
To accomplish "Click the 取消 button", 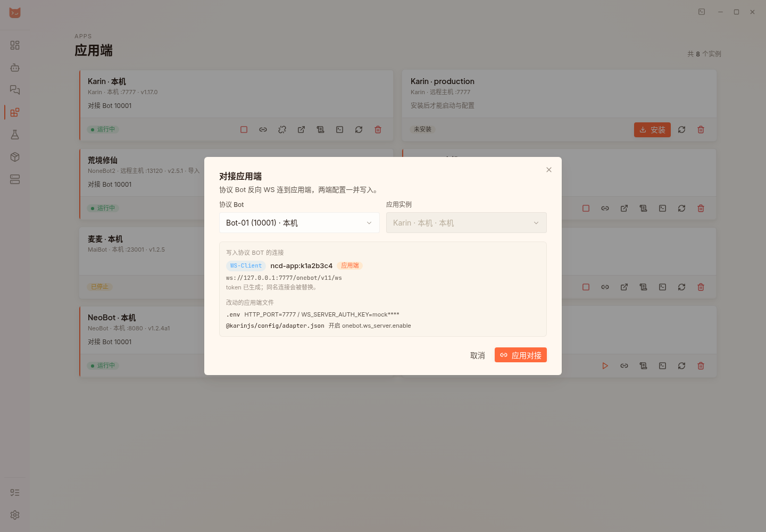I will [x=478, y=355].
